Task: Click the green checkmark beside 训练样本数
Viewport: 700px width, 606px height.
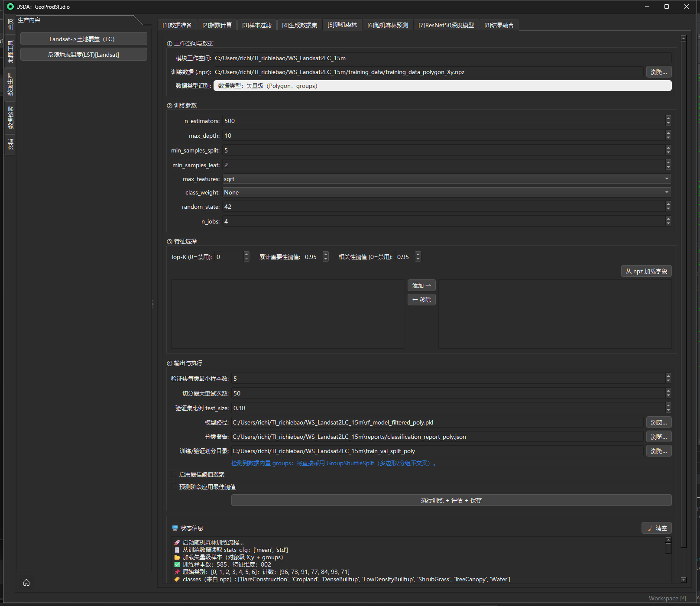Action: click(x=177, y=564)
